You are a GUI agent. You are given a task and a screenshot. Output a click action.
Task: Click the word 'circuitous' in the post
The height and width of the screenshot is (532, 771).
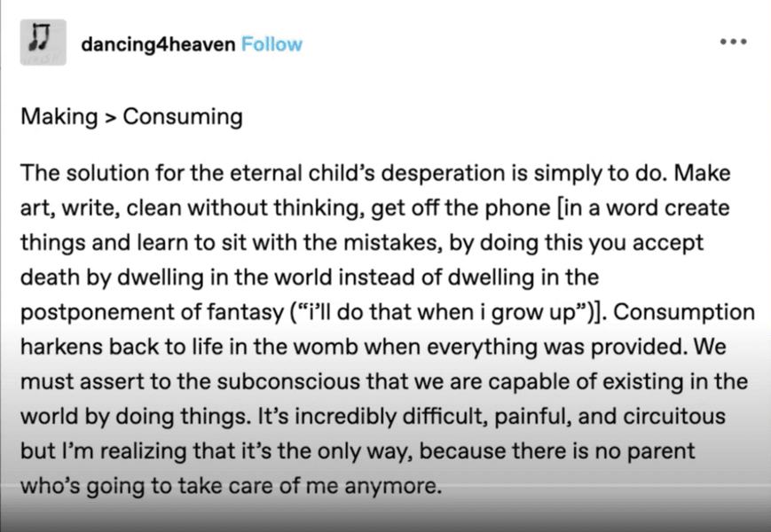(x=674, y=417)
